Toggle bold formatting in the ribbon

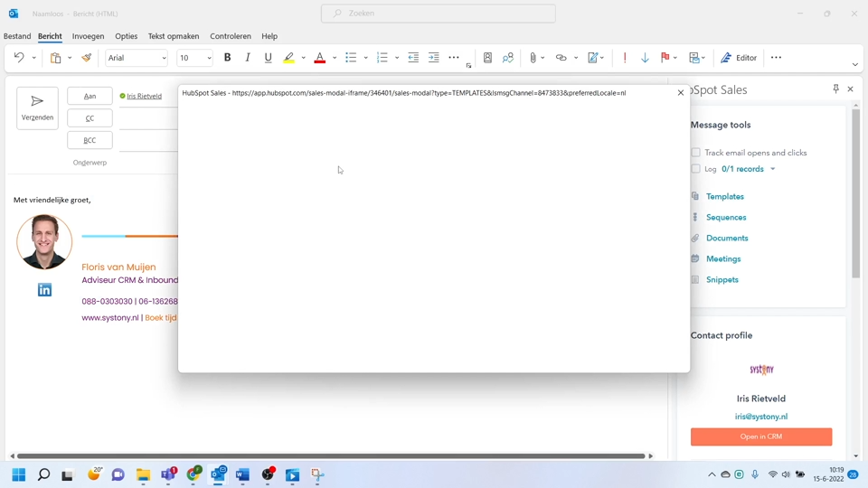227,58
